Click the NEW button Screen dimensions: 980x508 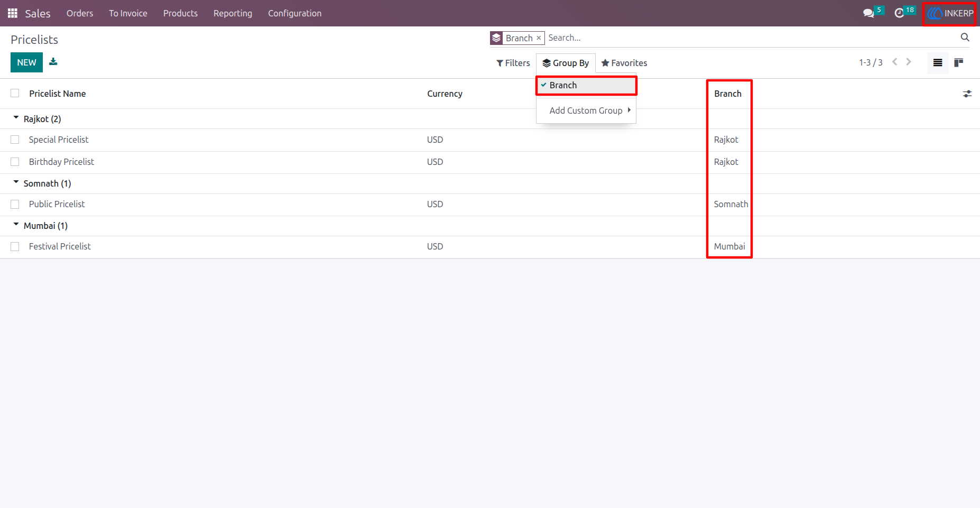point(26,62)
